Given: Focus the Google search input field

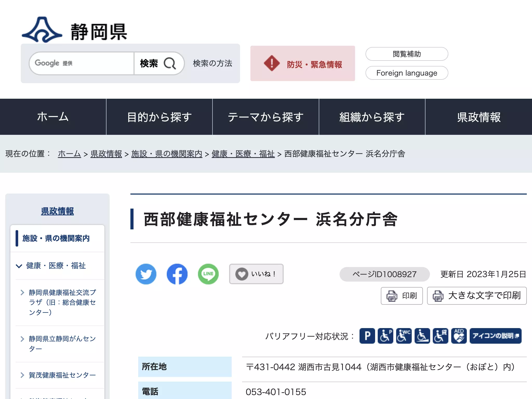Looking at the screenshot, I should click(82, 63).
